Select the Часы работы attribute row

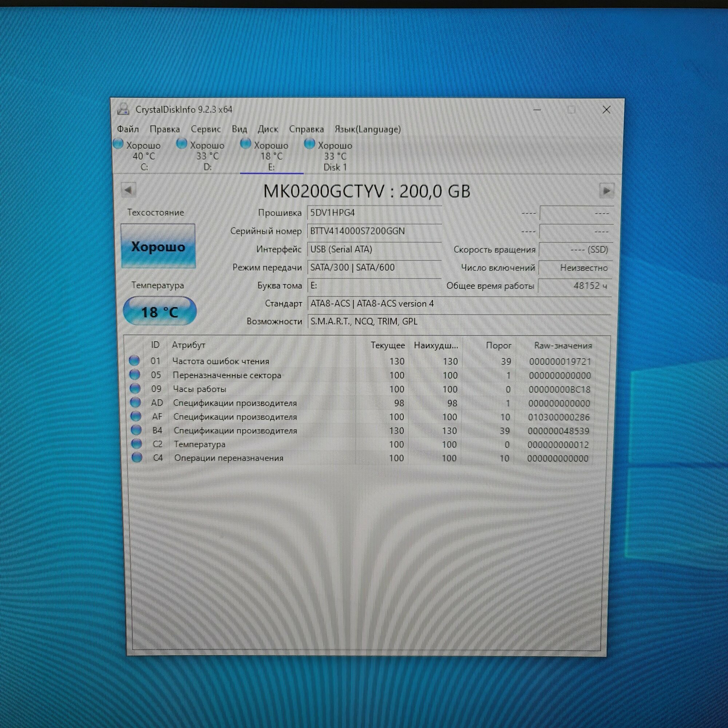tap(200, 389)
